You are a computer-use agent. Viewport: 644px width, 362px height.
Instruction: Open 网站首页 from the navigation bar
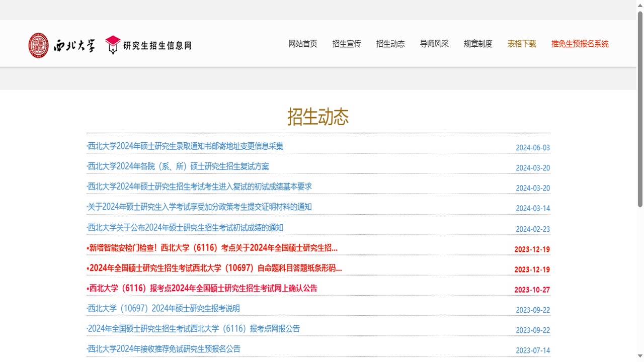pos(302,44)
